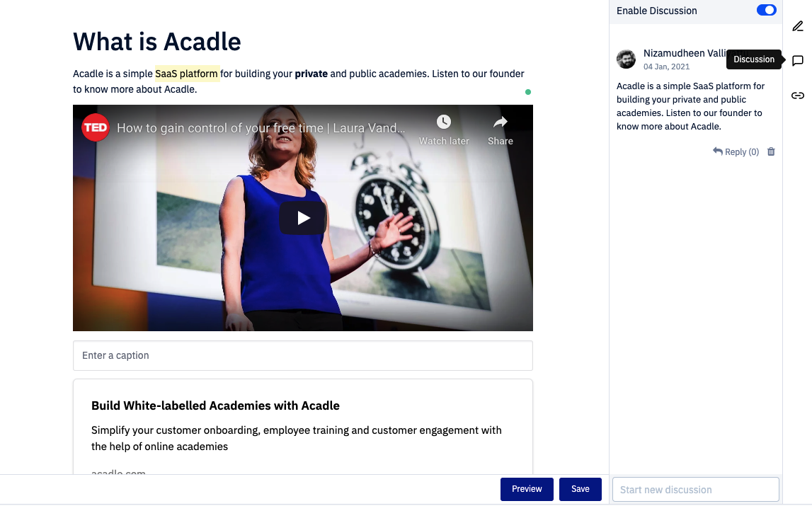The image size is (812, 506).
Task: Click the discussion comment body text
Action: (690, 106)
